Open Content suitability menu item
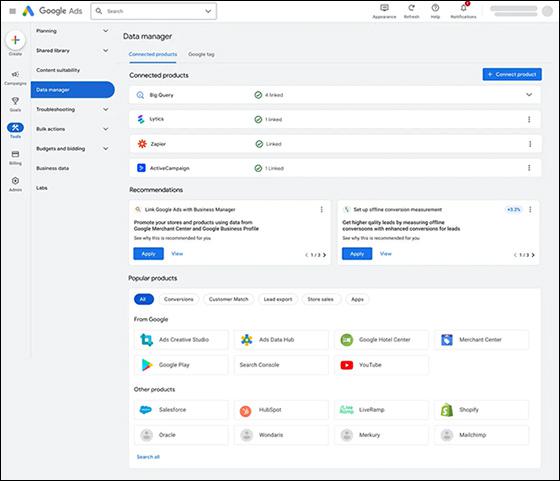The height and width of the screenshot is (481, 560). [x=58, y=70]
